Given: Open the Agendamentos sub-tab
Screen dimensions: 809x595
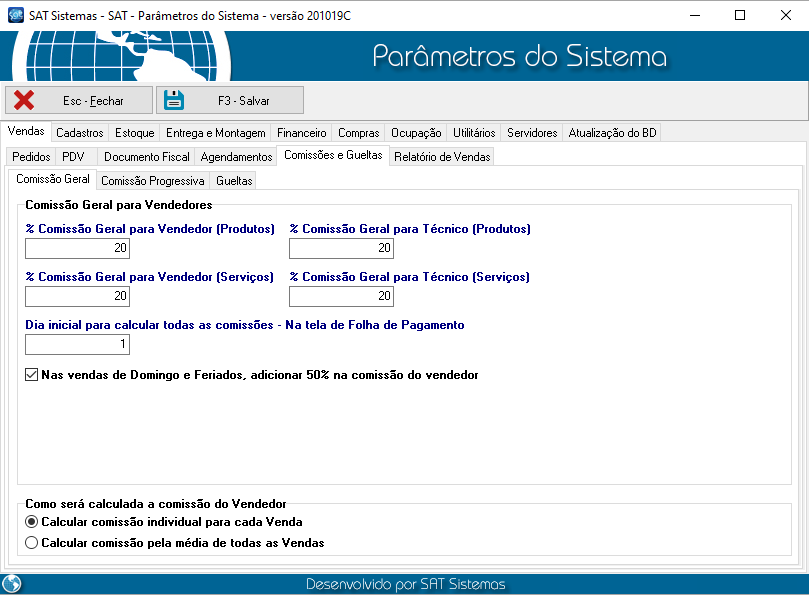Looking at the screenshot, I should point(236,157).
